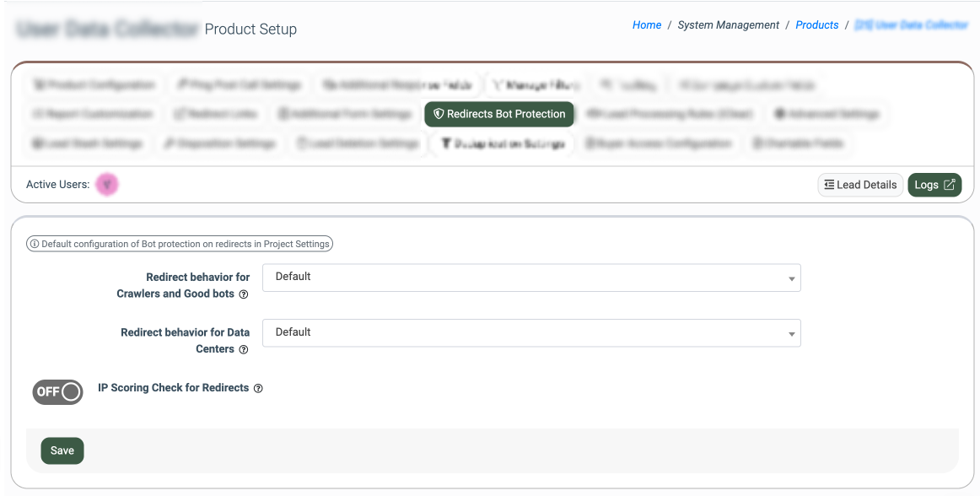Viewport: 980px width, 496px height.
Task: Click "Redirect behavior for Data Centers" label
Action: point(185,341)
